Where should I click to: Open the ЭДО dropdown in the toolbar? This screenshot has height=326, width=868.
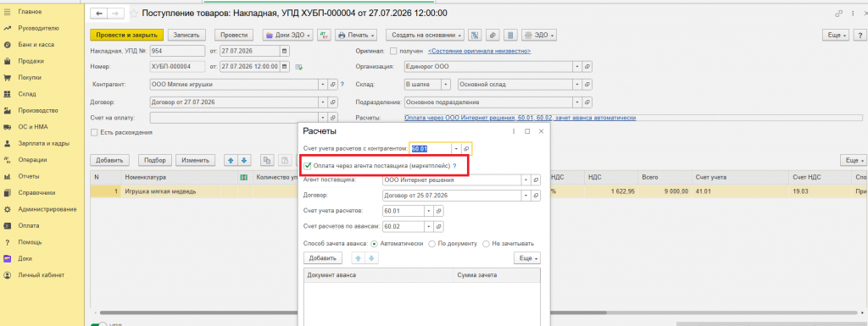[538, 35]
